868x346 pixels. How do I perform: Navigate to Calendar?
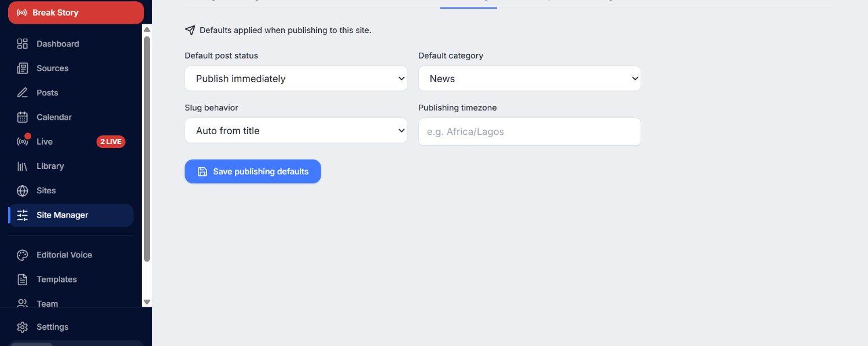click(x=71, y=117)
